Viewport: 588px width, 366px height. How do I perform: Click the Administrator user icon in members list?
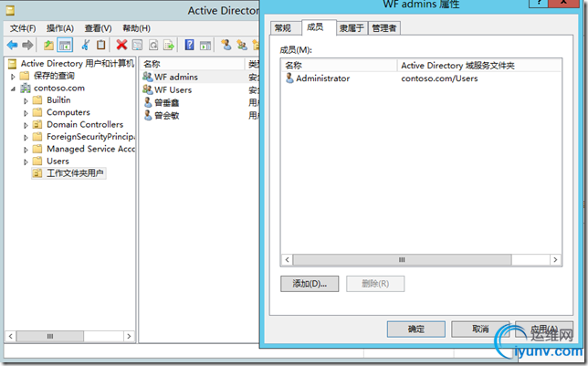point(289,78)
